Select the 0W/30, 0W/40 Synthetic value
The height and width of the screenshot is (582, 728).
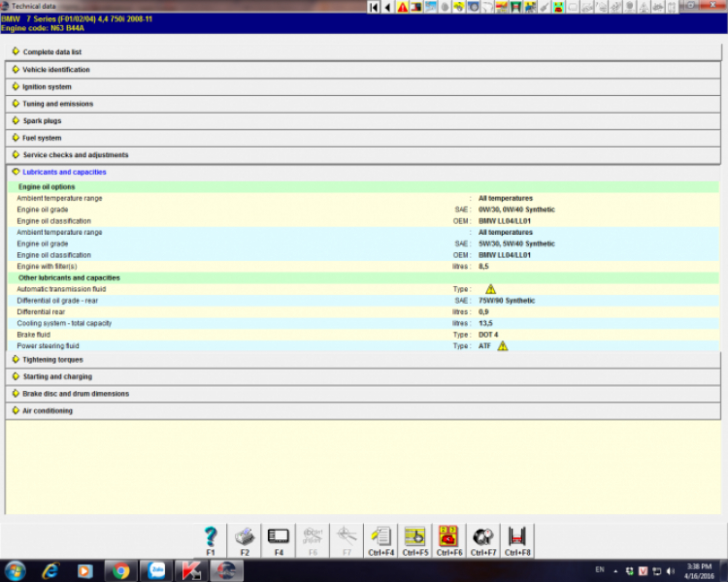[516, 210]
